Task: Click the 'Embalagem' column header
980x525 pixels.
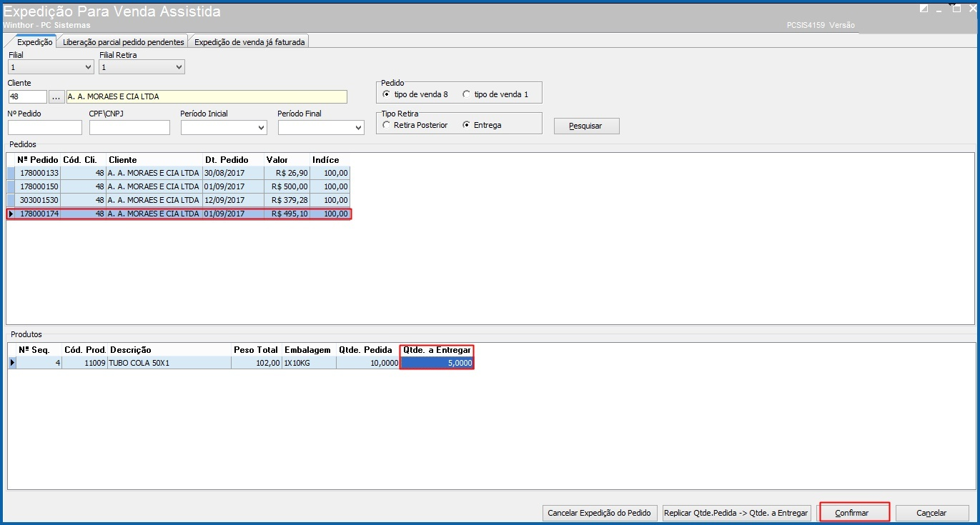Action: coord(309,350)
